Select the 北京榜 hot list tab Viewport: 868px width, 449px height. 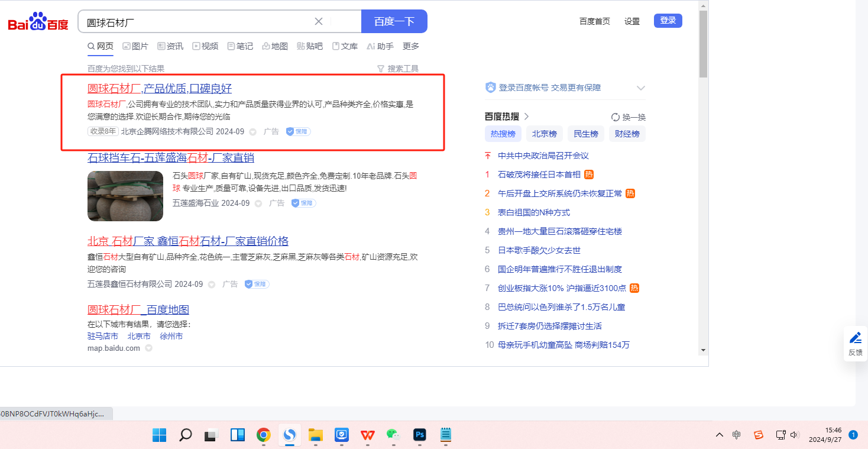(544, 134)
